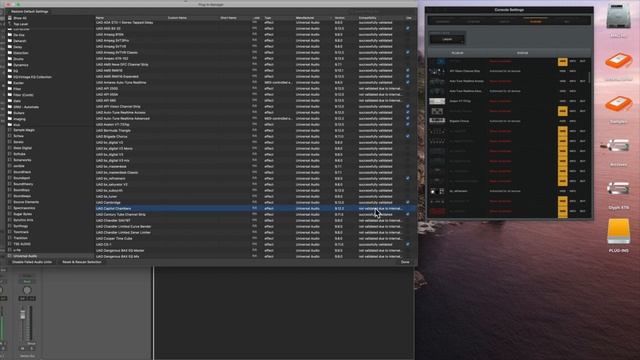Open the Imaging folder in sidebar
The height and width of the screenshot is (360, 640).
(x=19, y=119)
